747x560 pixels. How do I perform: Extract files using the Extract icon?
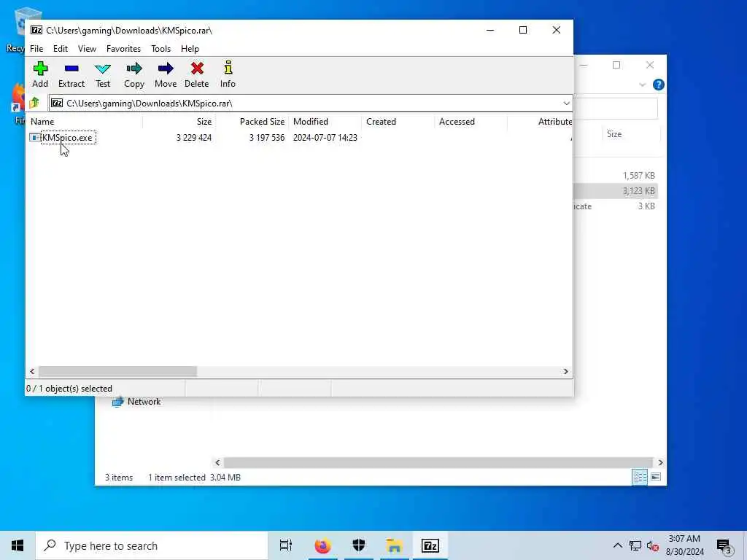[x=71, y=75]
